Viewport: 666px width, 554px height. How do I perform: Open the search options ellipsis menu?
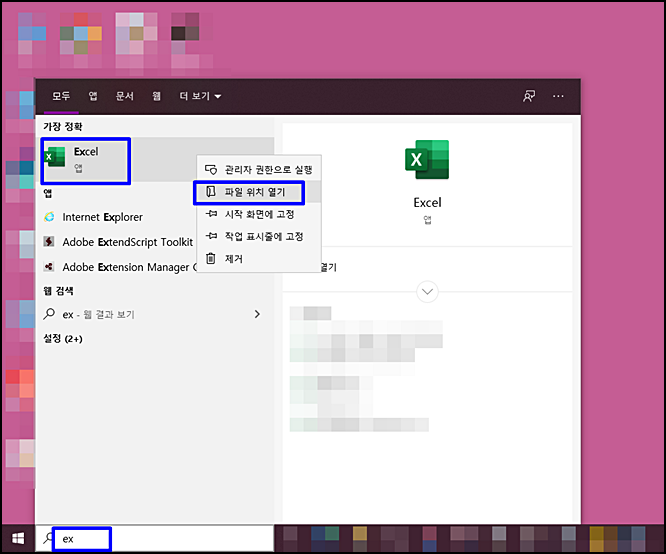(558, 96)
